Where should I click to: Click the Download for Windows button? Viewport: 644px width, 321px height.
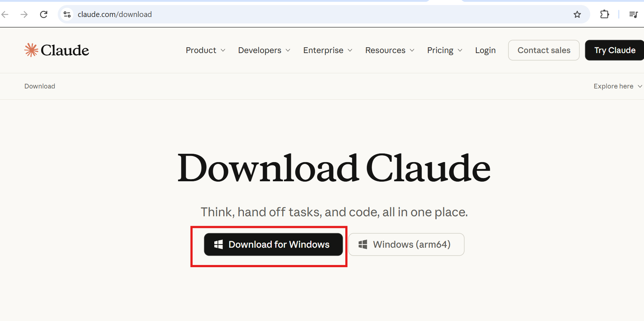tap(273, 244)
